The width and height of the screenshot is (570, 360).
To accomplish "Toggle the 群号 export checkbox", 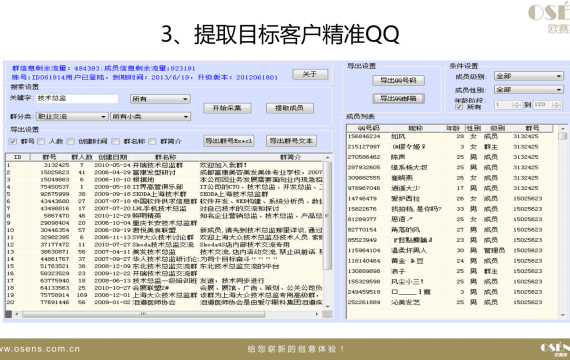I will coord(13,141).
